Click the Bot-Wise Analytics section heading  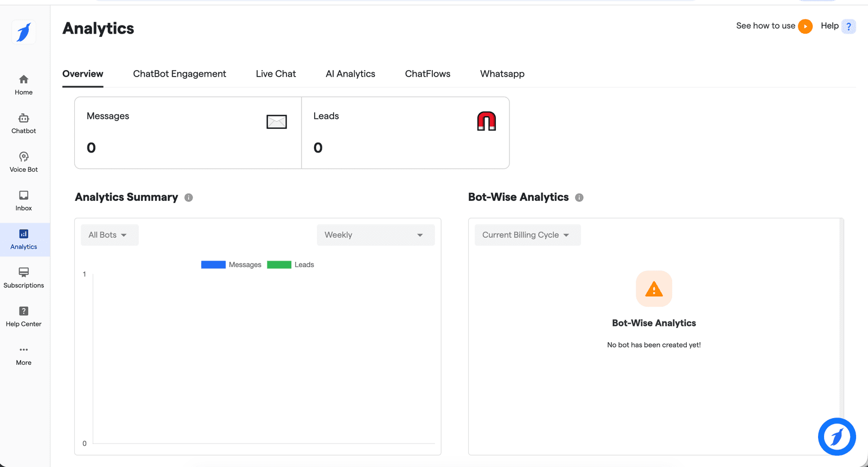pos(519,197)
